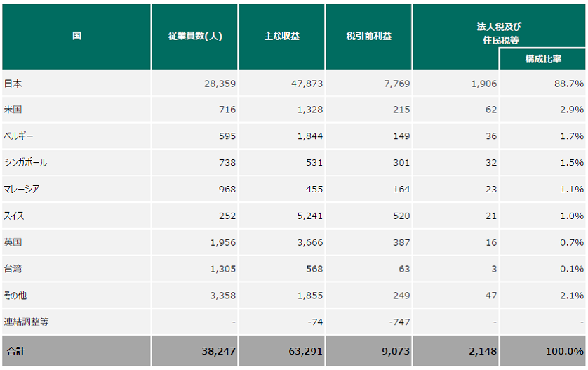Select the 連結調整等 row label
Viewport: 588px width, 370px height.
pyautogui.click(x=26, y=322)
